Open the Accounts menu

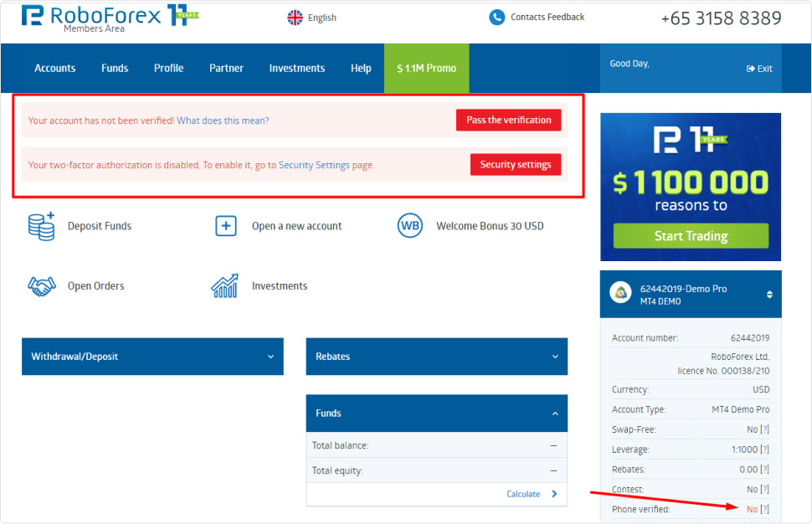point(55,69)
